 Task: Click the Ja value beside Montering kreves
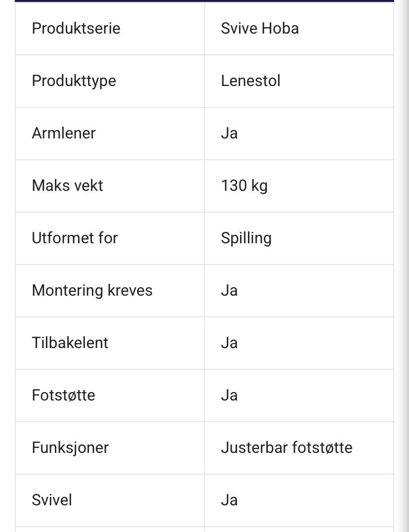(x=229, y=290)
